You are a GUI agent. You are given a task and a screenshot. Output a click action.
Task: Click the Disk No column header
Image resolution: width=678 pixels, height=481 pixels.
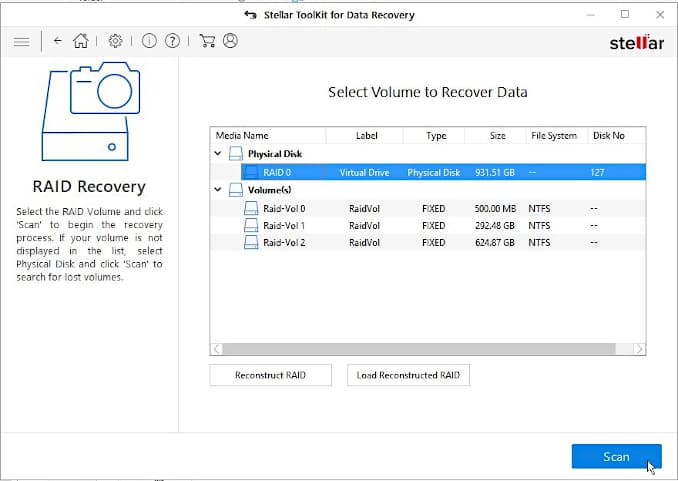click(x=617, y=135)
